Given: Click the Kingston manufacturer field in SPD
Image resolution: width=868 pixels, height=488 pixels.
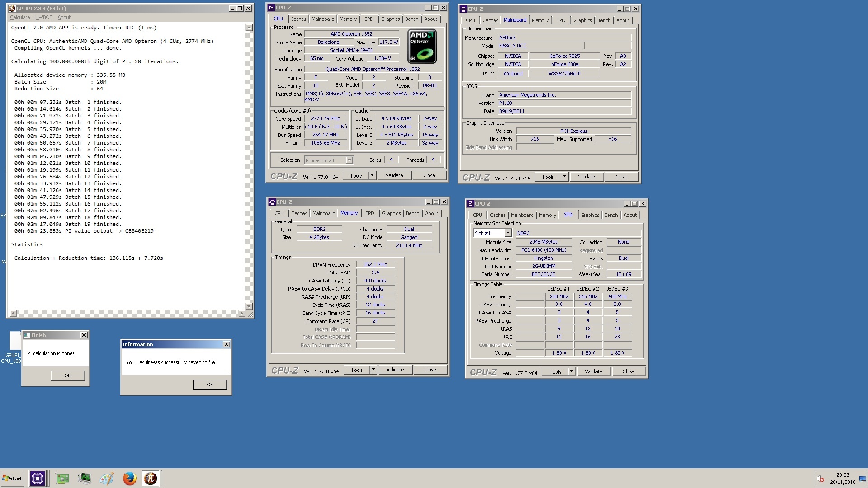Looking at the screenshot, I should coord(543,258).
